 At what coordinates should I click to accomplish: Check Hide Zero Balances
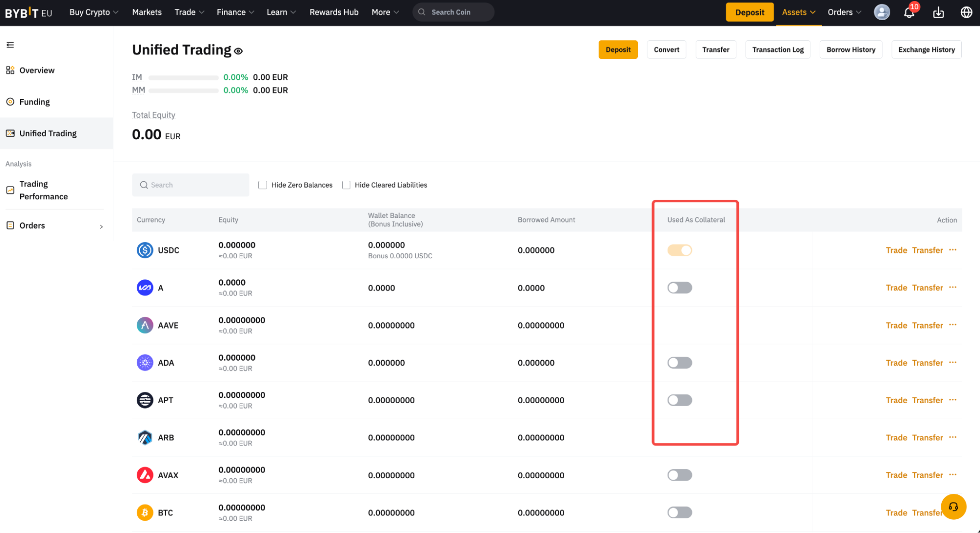point(263,185)
